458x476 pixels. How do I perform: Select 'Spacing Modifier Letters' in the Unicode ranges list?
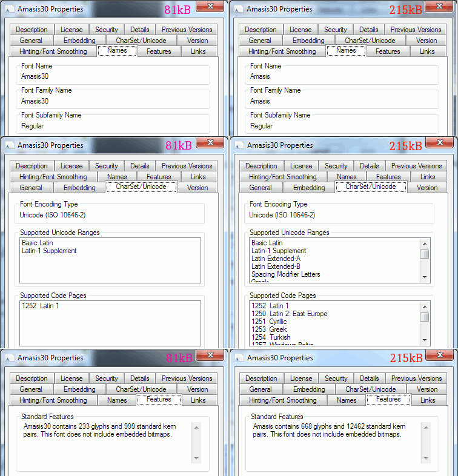pyautogui.click(x=286, y=274)
